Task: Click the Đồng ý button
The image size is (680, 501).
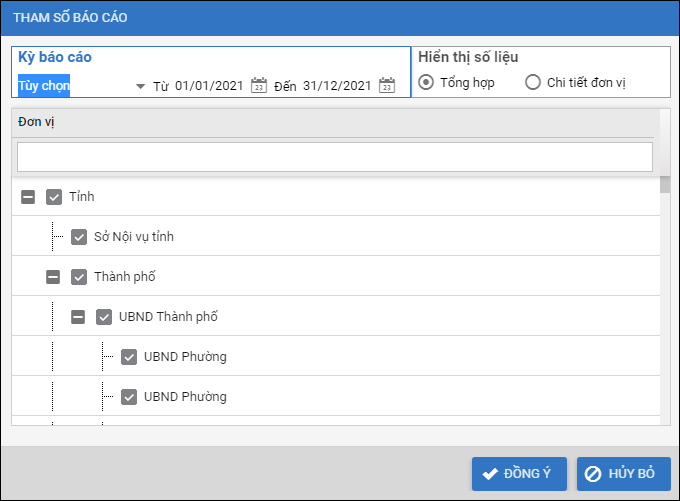Action: (x=520, y=474)
